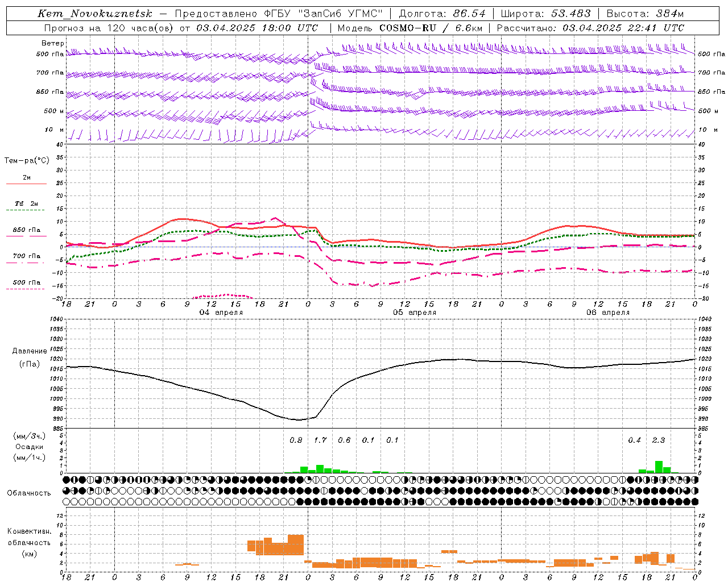Click the 'Давление' pressure chart label
728x582 pixels.
click(x=30, y=351)
